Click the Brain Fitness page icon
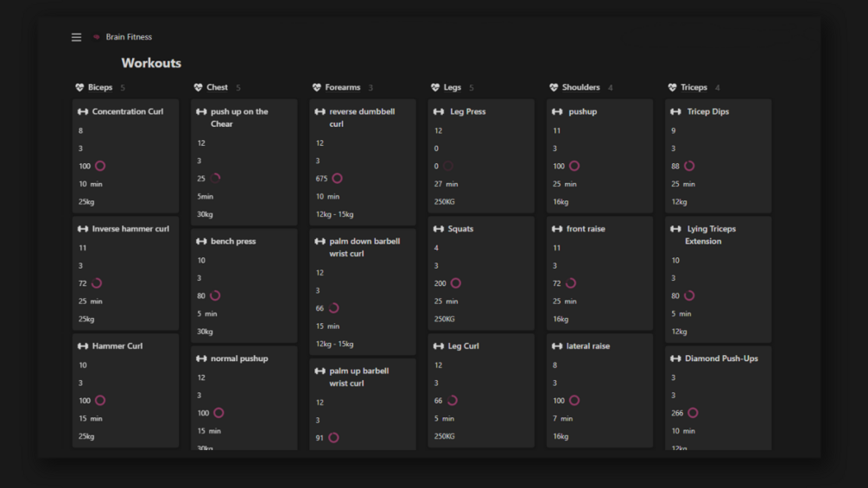 click(97, 37)
